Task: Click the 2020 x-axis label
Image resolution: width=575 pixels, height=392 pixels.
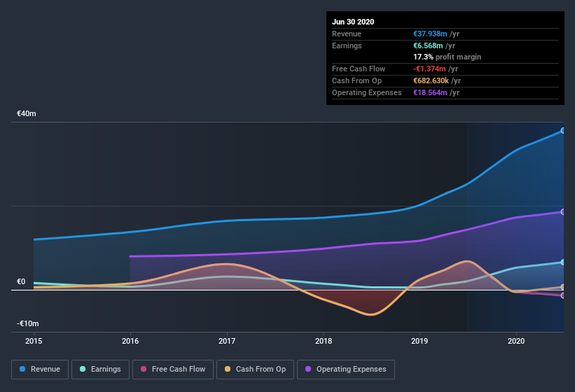Action: click(x=516, y=341)
